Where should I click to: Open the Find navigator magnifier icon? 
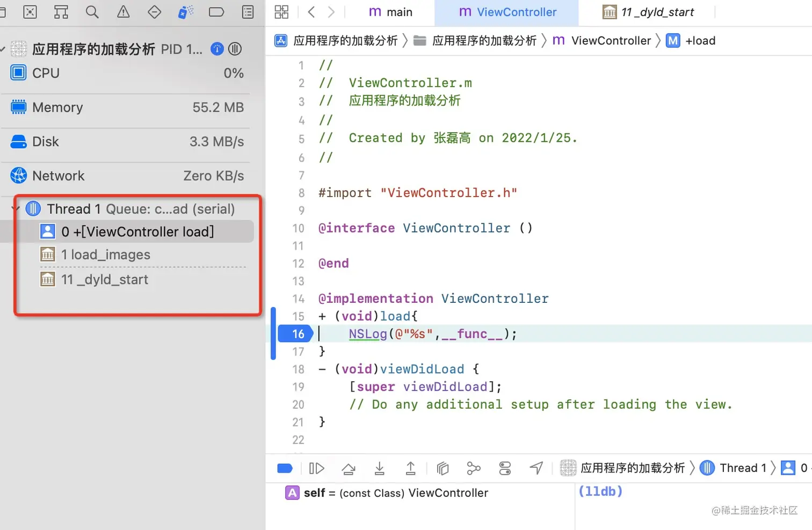(92, 12)
